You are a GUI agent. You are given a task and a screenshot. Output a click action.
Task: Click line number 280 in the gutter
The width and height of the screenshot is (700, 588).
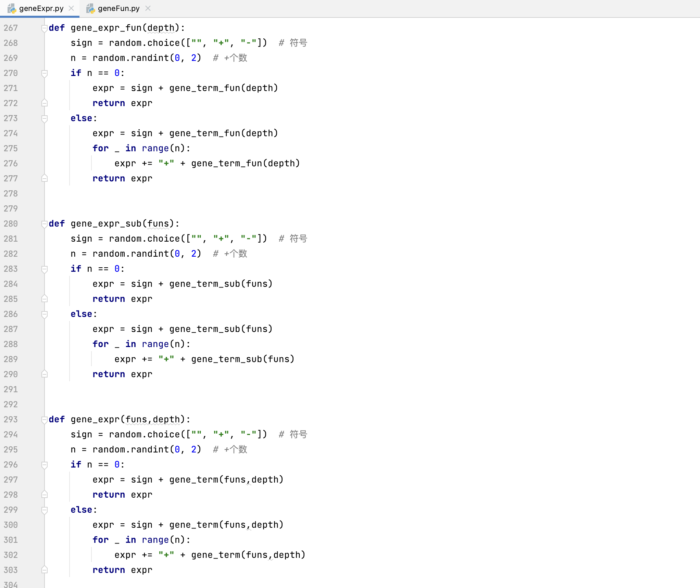pyautogui.click(x=11, y=224)
